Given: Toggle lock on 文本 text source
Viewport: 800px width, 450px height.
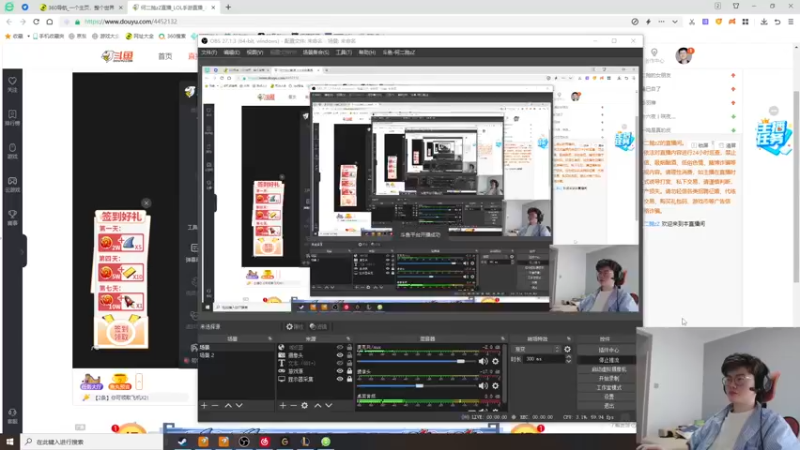Looking at the screenshot, I should click(349, 363).
